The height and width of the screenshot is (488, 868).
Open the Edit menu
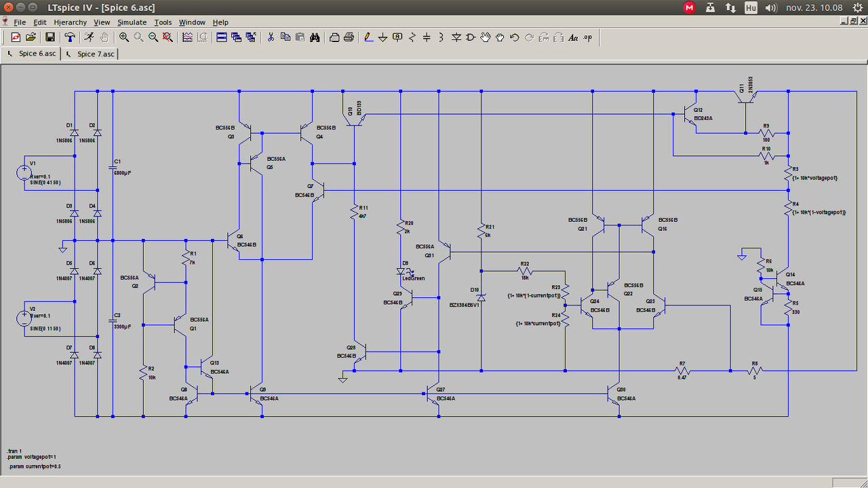pyautogui.click(x=40, y=22)
